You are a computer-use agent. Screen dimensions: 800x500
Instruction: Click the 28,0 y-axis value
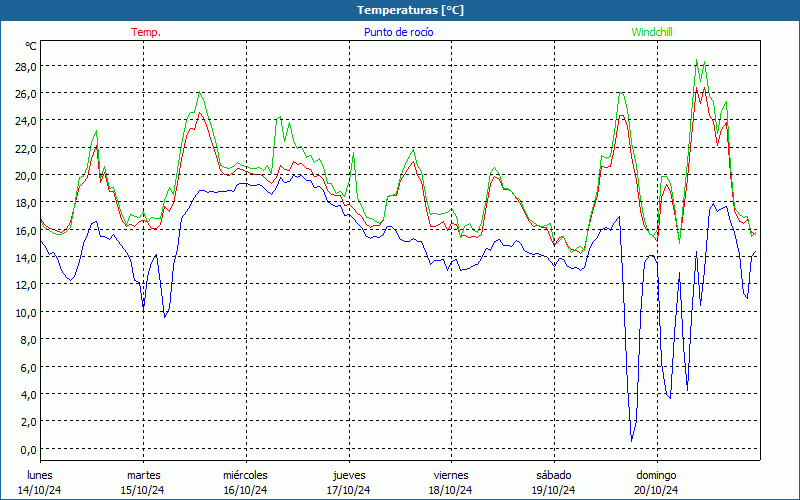tap(25, 67)
